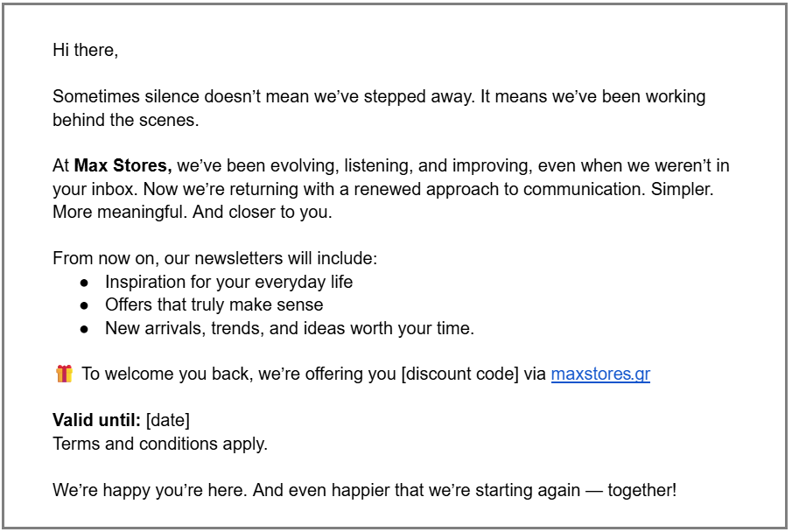792x532 pixels.
Task: Click the "behind the scenes." line
Action: coord(125,120)
